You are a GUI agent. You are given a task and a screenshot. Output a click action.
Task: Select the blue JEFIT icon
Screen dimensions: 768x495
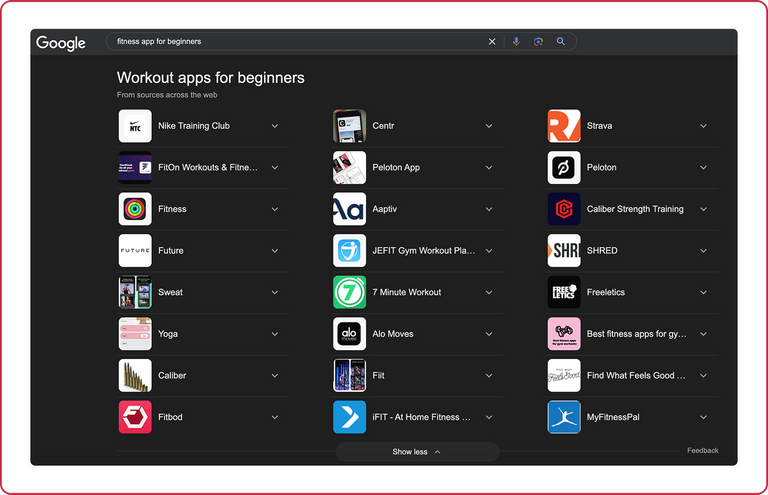pos(350,251)
